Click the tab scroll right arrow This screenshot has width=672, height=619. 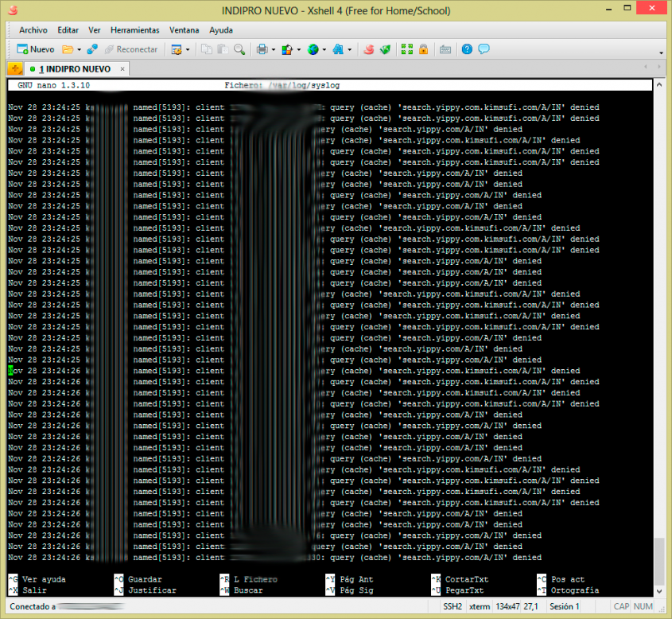[659, 67]
